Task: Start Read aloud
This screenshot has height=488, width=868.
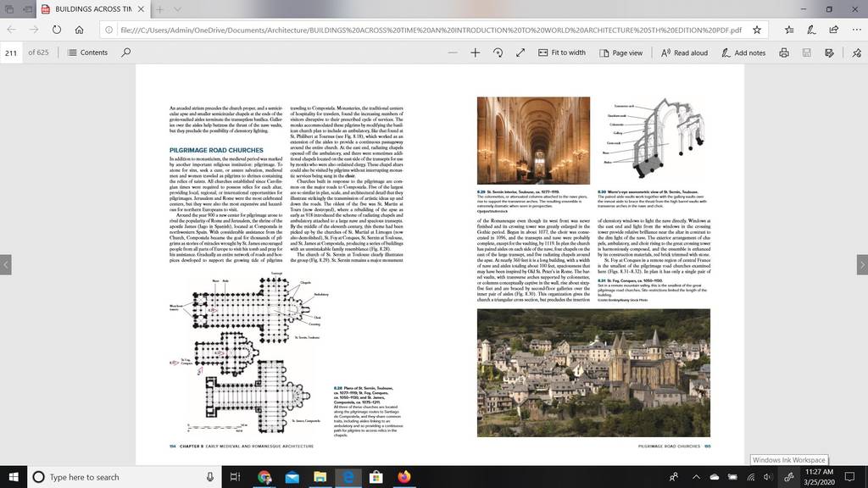Action: (x=684, y=53)
